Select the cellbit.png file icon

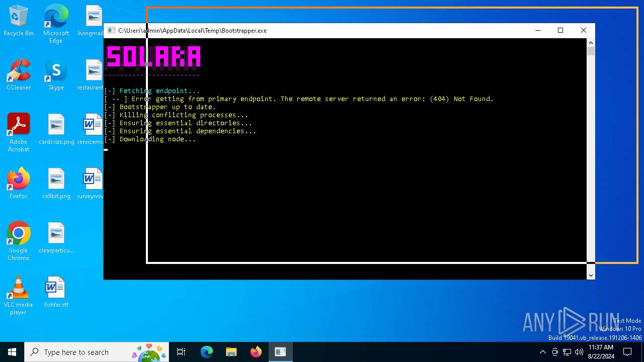click(56, 184)
